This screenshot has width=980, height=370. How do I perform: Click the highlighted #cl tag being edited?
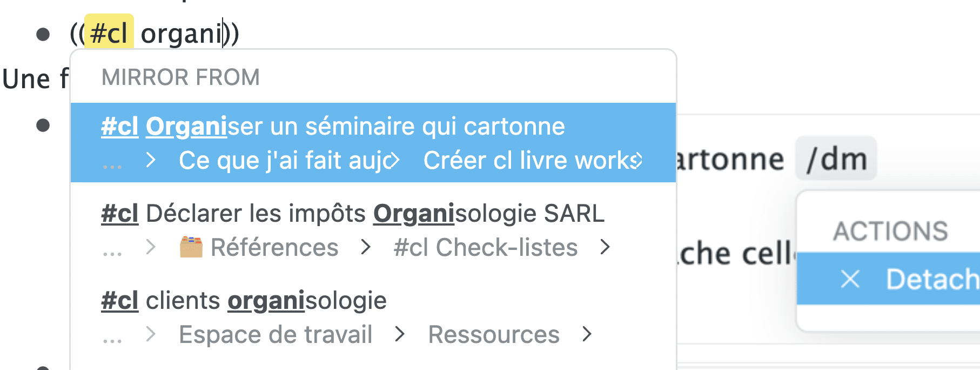(x=108, y=32)
